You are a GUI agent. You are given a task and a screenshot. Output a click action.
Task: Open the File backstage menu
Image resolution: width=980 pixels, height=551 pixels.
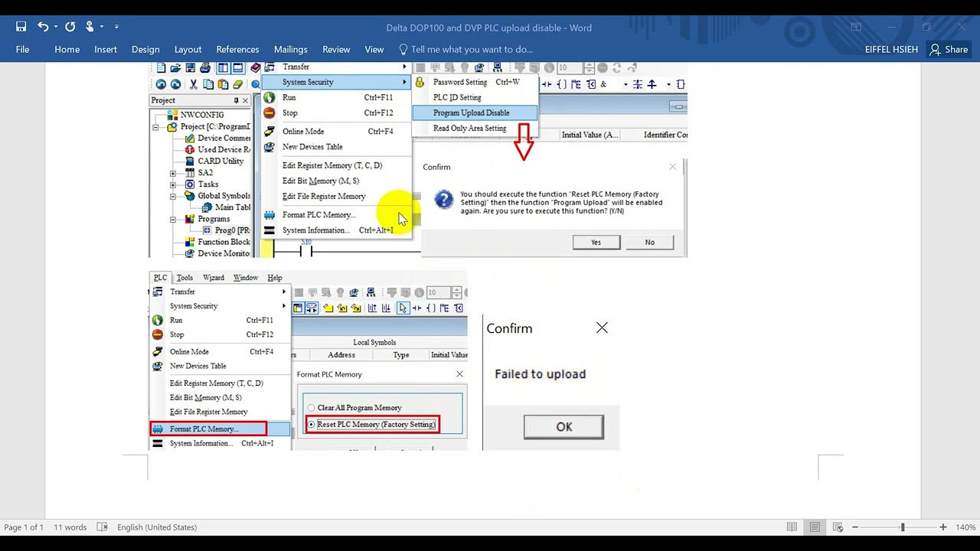[22, 49]
